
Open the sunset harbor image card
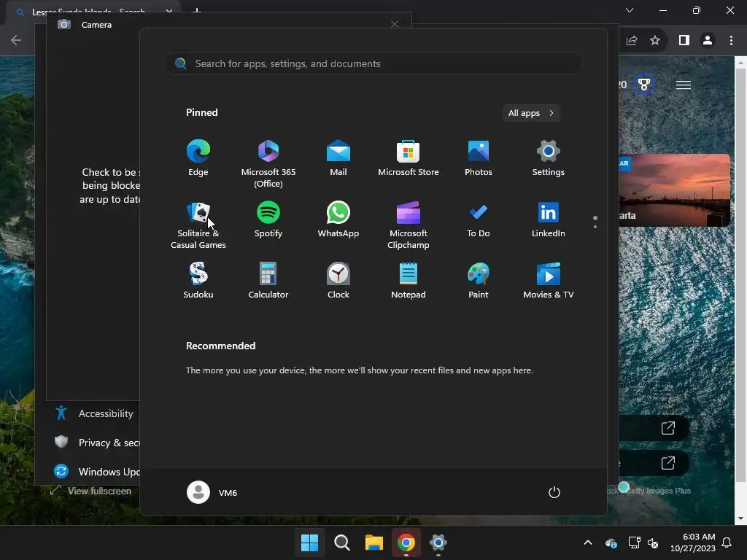(x=674, y=190)
